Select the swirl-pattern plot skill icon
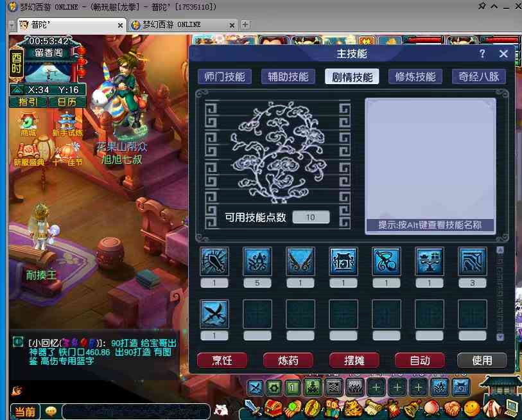 coord(386,261)
